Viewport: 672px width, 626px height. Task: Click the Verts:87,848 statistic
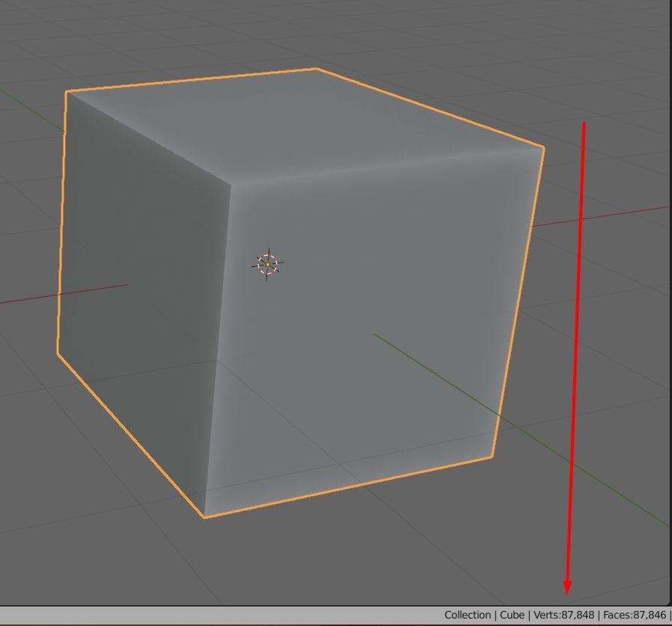click(563, 615)
